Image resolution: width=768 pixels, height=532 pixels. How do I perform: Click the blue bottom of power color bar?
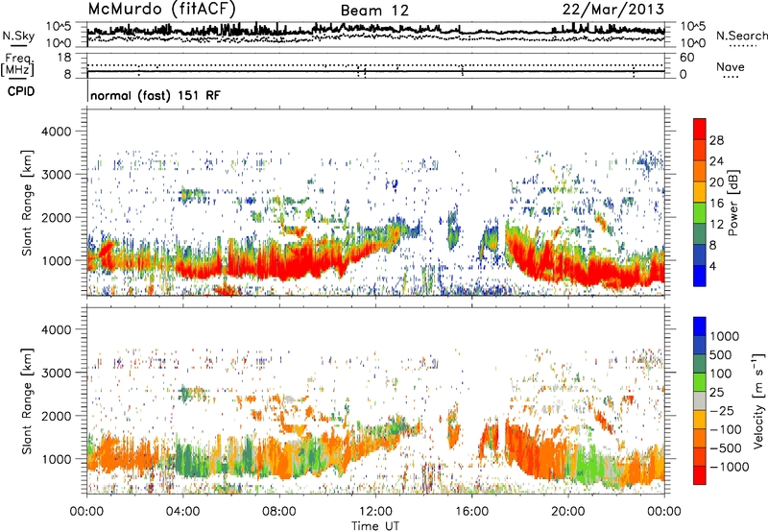pyautogui.click(x=699, y=278)
